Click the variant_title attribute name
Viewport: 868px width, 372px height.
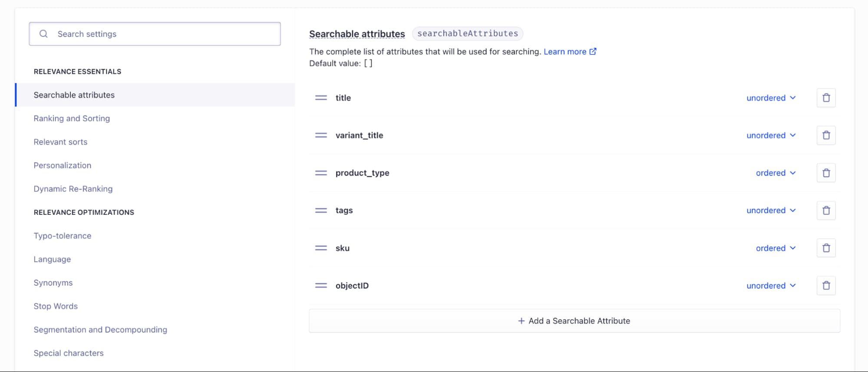359,135
